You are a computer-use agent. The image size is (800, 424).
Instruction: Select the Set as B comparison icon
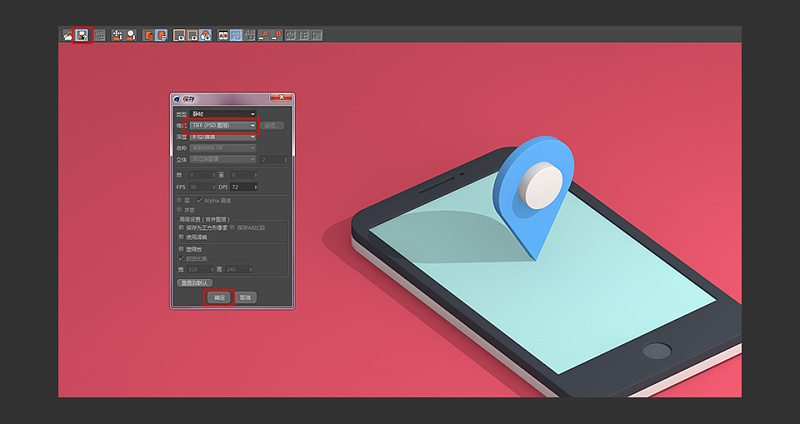point(277,35)
